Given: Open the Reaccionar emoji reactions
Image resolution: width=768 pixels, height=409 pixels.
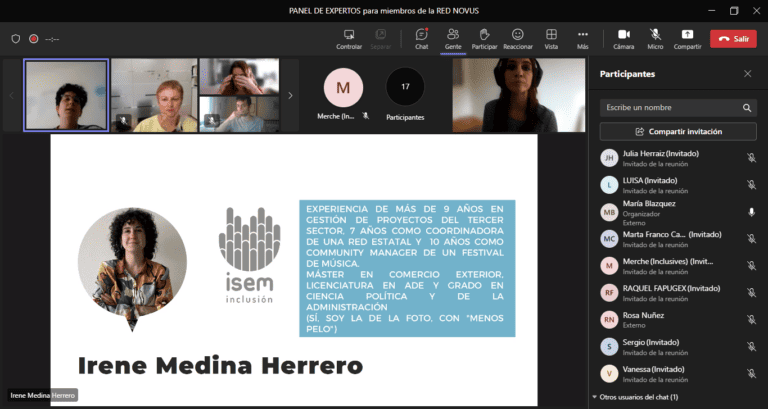Looking at the screenshot, I should coord(518,39).
